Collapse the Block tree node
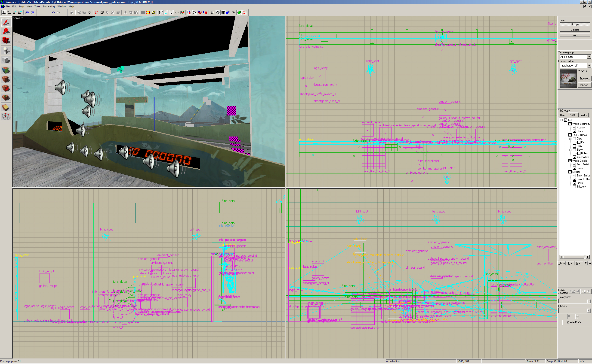The width and height of the screenshot is (592, 364). click(x=570, y=150)
